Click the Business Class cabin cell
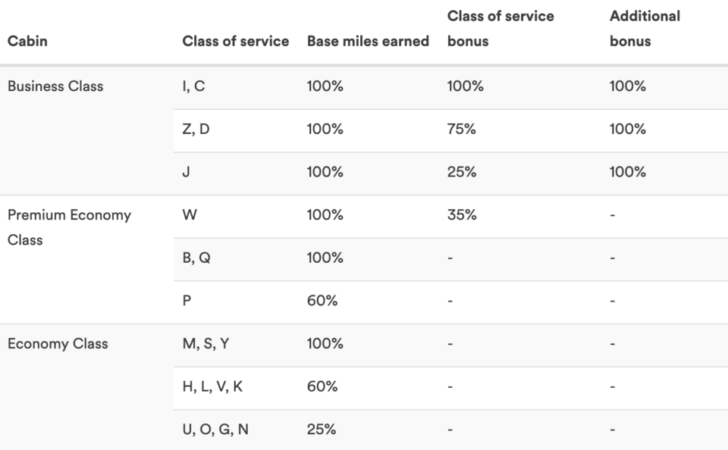728x450 pixels. (55, 86)
